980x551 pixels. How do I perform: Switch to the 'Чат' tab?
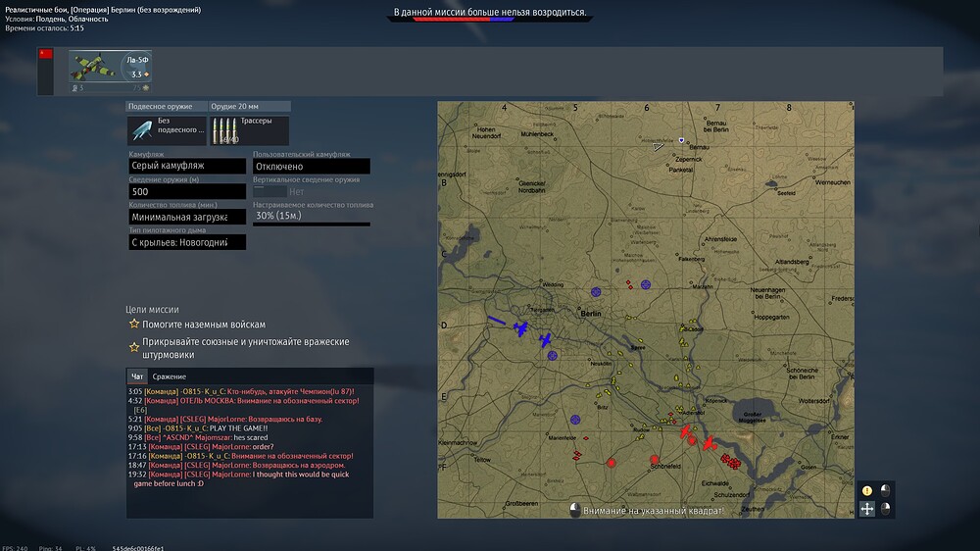tap(137, 376)
